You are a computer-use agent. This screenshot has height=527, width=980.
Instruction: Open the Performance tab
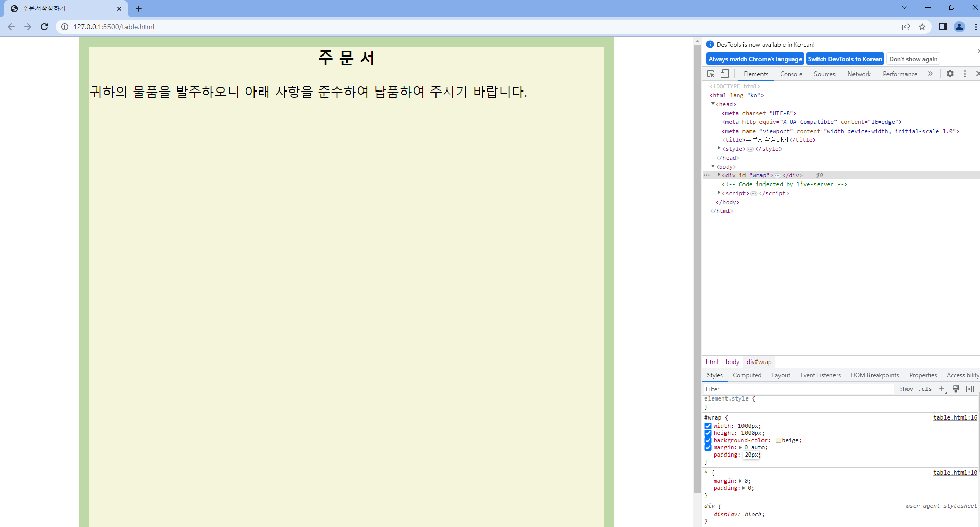pos(900,74)
